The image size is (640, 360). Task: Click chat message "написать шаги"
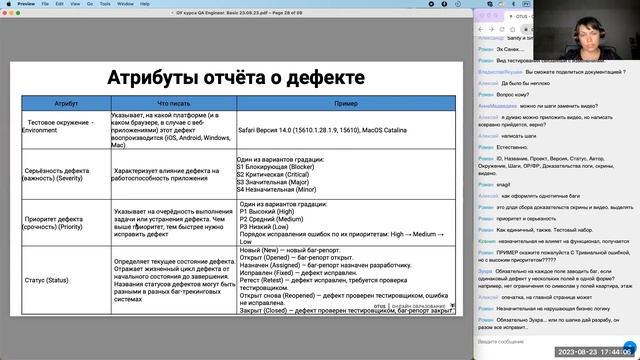coord(519,136)
